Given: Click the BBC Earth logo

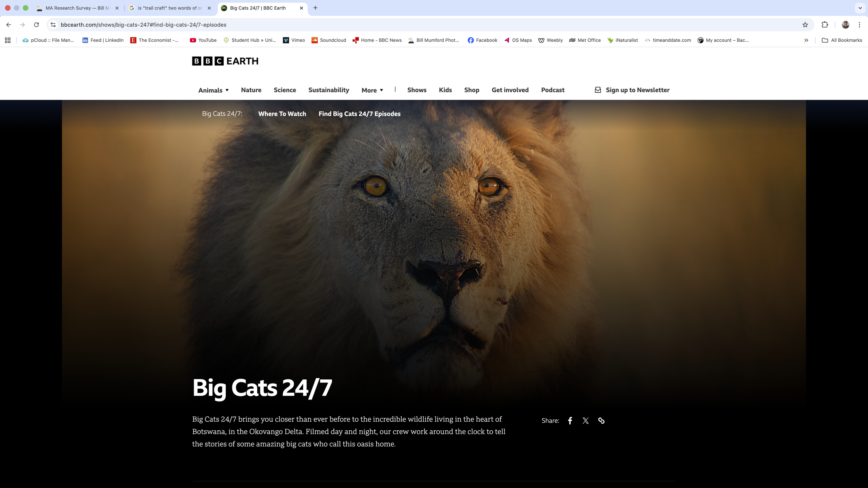Looking at the screenshot, I should pos(225,61).
